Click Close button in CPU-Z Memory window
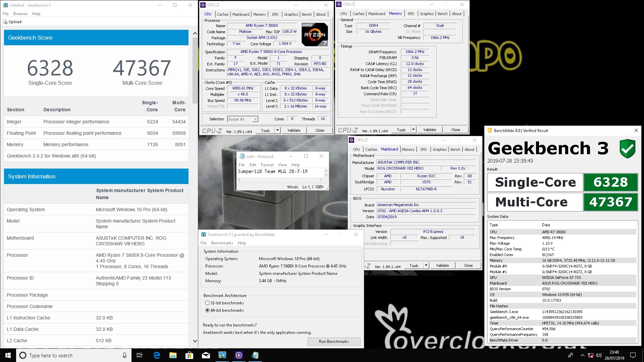The width and height of the screenshot is (644, 362). tap(455, 130)
